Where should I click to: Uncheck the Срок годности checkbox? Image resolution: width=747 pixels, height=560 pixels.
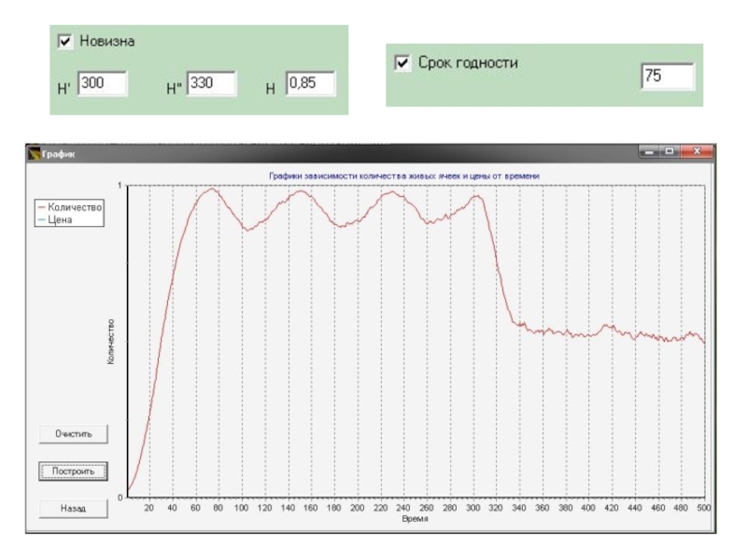[402, 63]
